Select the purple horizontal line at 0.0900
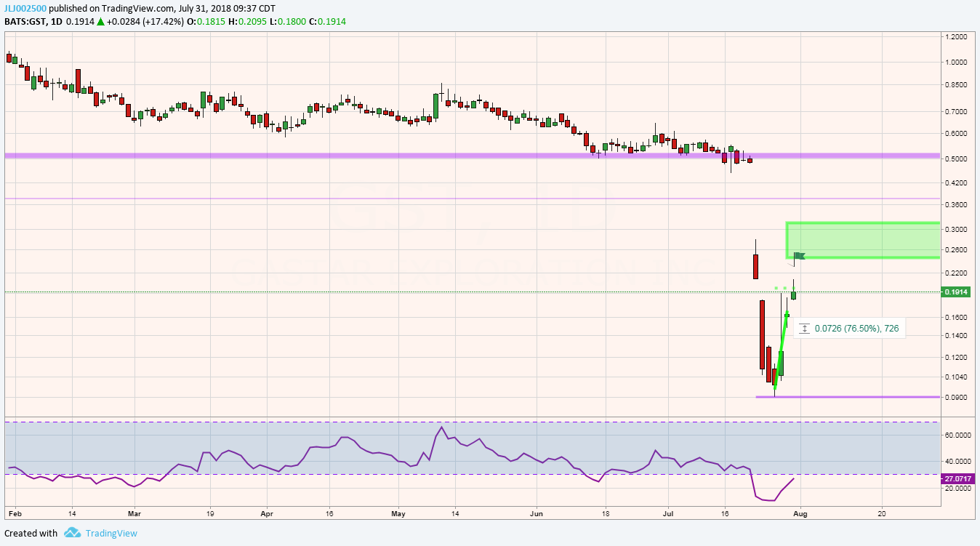The width and height of the screenshot is (980, 546). (848, 397)
